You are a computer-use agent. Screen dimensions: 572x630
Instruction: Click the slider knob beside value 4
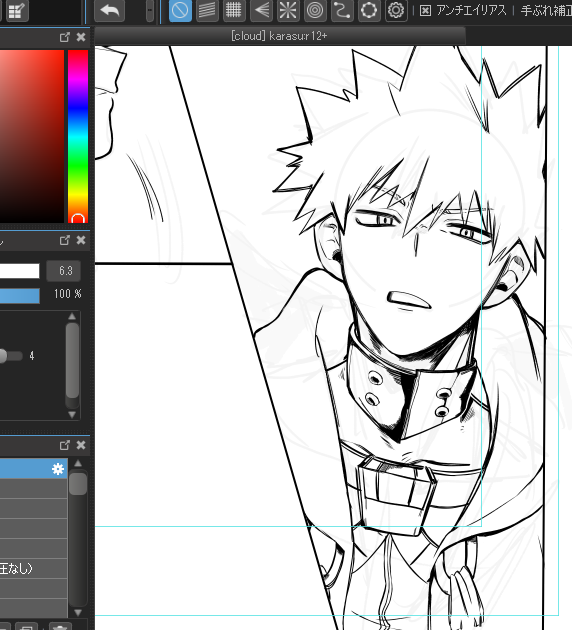(2, 356)
